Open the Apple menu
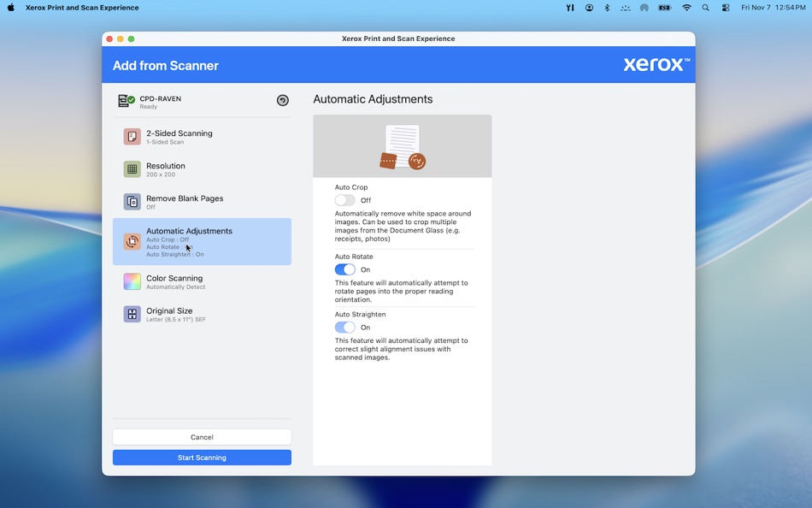812x508 pixels. pyautogui.click(x=10, y=7)
